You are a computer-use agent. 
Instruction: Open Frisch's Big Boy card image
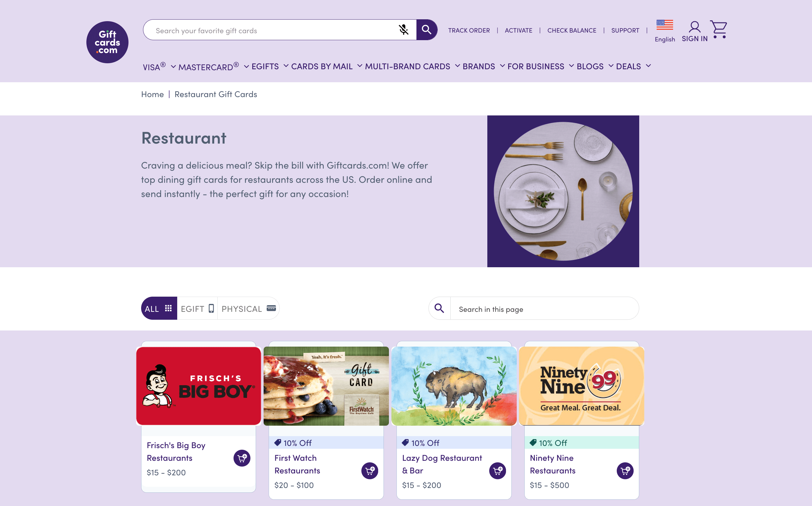(x=198, y=386)
